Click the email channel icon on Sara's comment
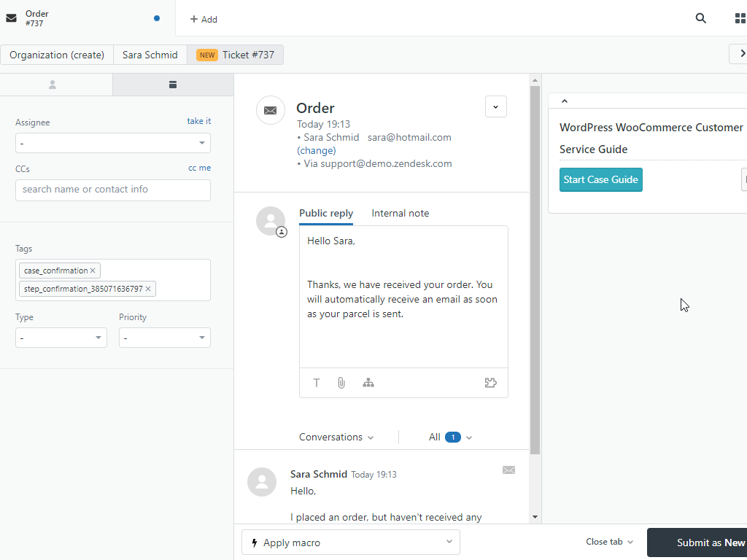 click(x=508, y=470)
